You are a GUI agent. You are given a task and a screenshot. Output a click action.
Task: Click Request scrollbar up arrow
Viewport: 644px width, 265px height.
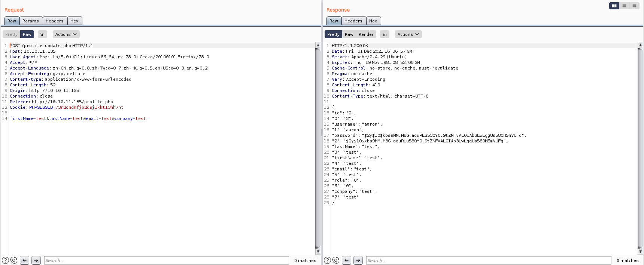tap(318, 45)
